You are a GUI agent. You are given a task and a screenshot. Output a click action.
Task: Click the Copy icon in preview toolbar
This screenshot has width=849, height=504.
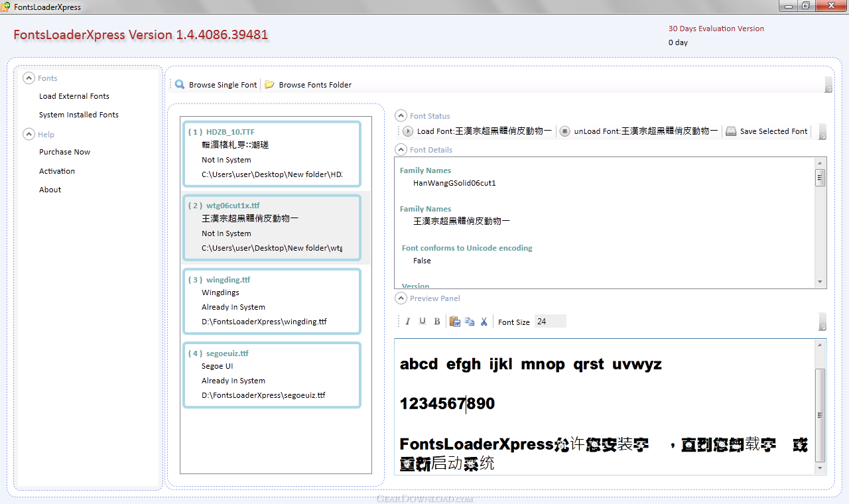point(470,322)
